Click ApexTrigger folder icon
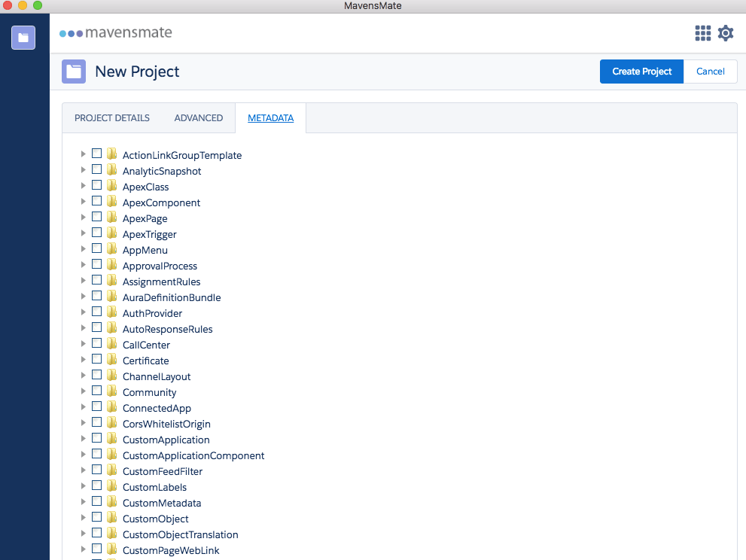 pyautogui.click(x=112, y=233)
